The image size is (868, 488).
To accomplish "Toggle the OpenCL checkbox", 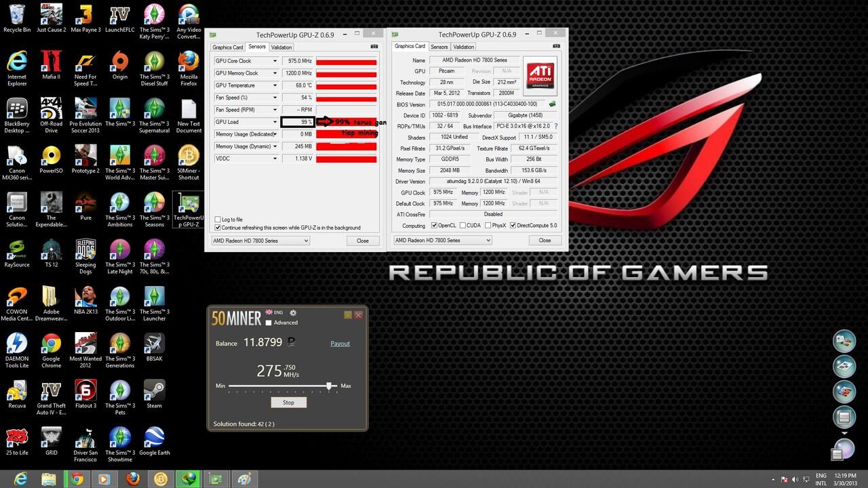I will click(x=434, y=226).
